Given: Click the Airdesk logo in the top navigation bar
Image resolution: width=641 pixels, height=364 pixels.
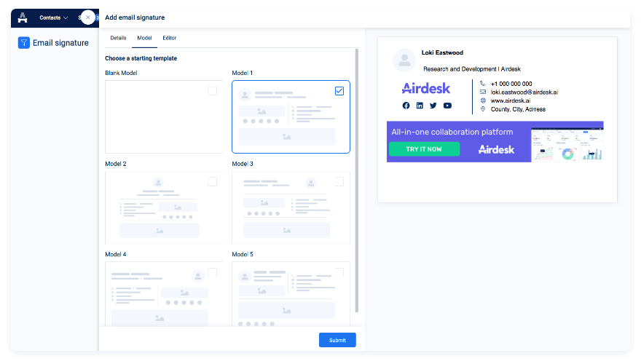Looking at the screenshot, I should (x=23, y=17).
